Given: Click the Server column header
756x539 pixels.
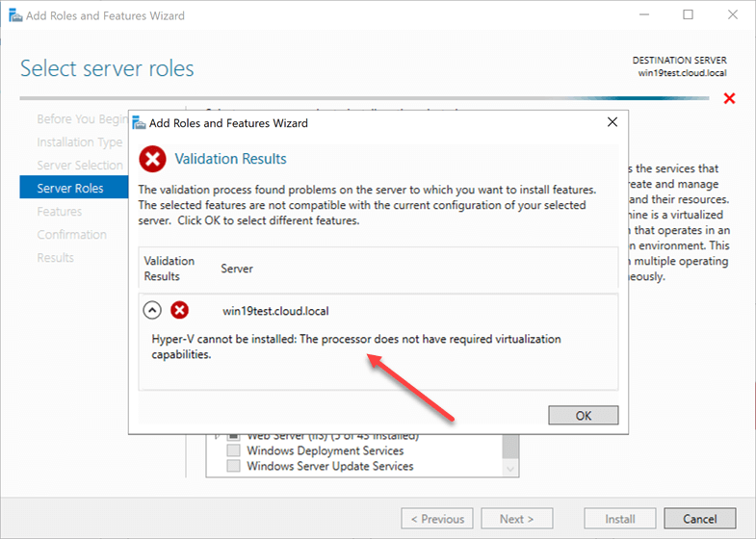Looking at the screenshot, I should [237, 269].
